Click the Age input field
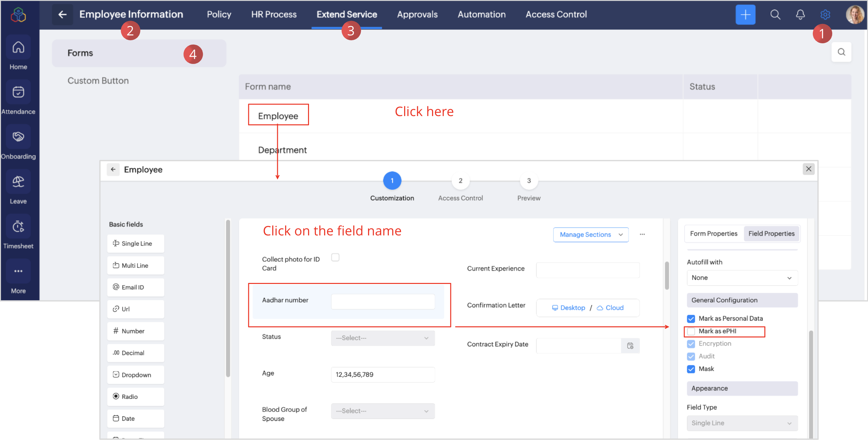This screenshot has height=440, width=868. [x=383, y=375]
